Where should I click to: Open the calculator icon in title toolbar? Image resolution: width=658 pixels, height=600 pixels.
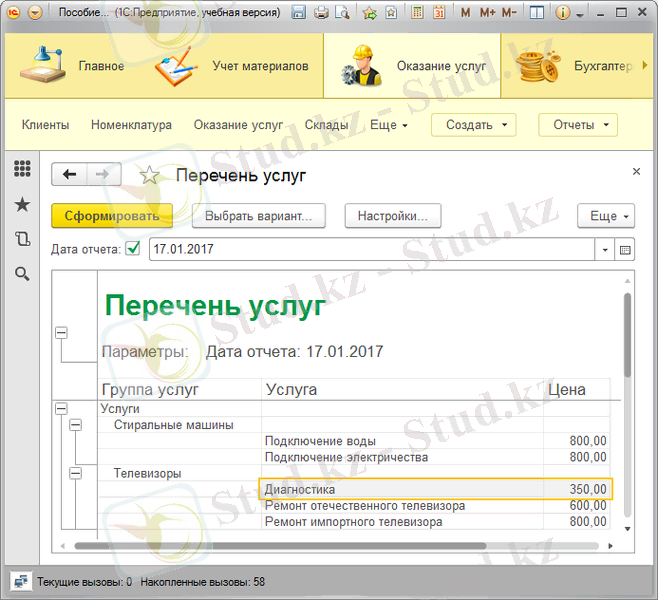click(417, 13)
